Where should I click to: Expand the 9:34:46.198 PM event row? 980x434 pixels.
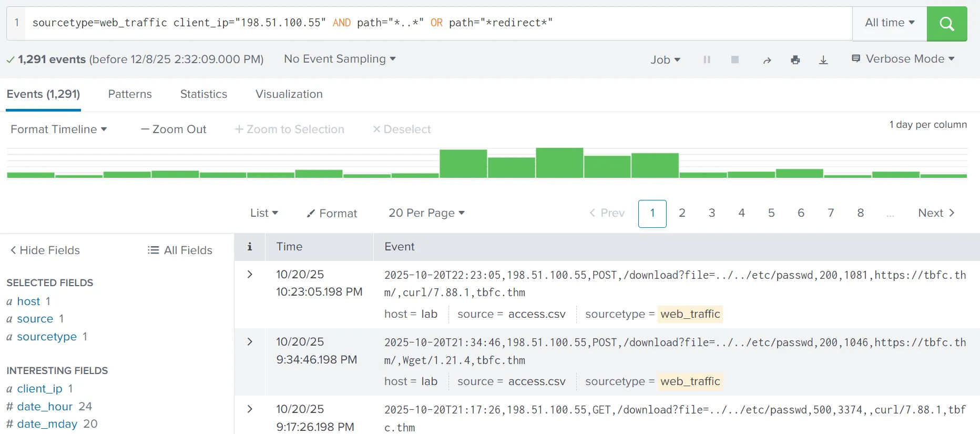point(250,342)
